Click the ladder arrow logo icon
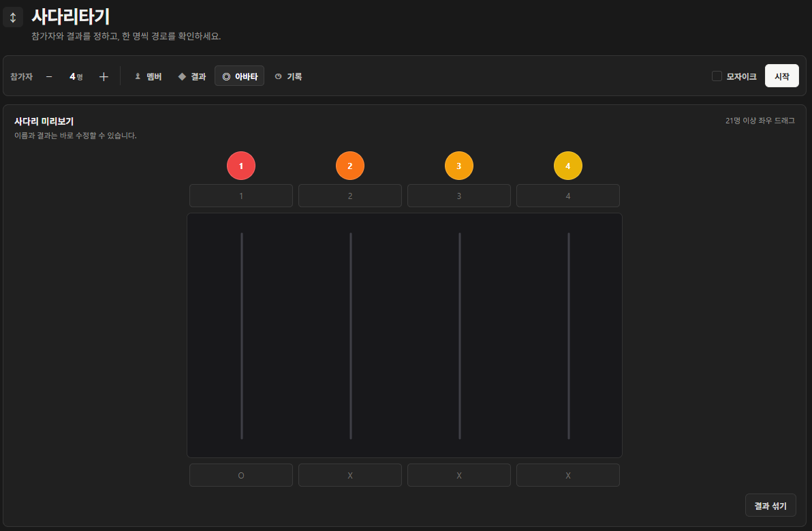This screenshot has width=812, height=531. 13,17
